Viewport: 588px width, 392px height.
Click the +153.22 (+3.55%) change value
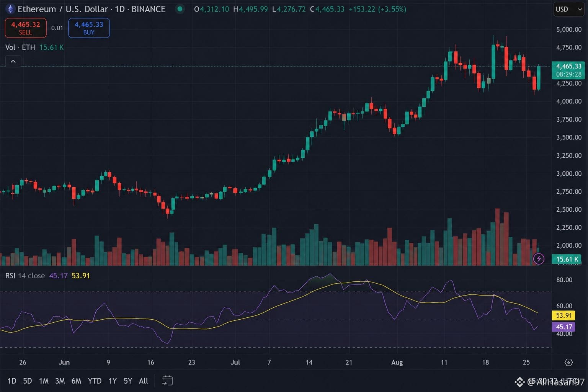(x=377, y=9)
